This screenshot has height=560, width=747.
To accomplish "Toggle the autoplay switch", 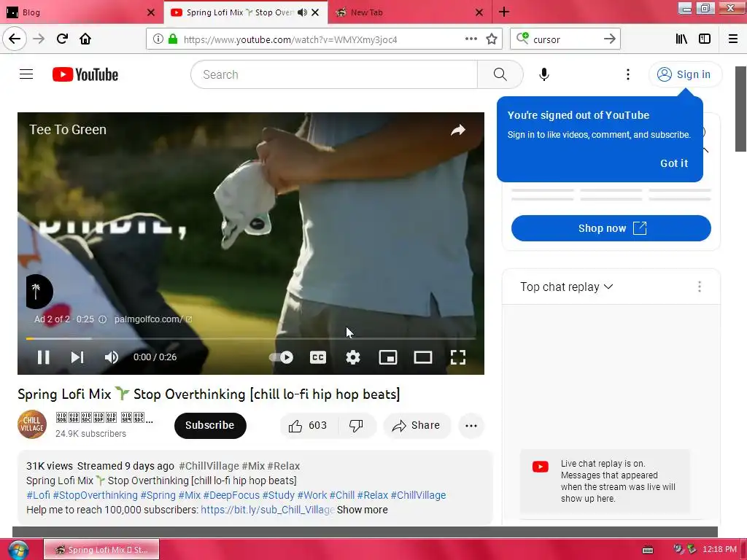I will [x=281, y=357].
